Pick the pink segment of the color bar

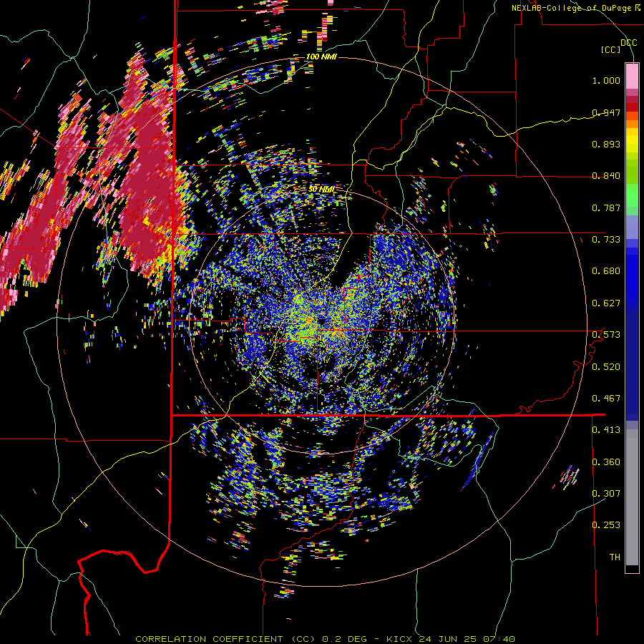(x=632, y=76)
